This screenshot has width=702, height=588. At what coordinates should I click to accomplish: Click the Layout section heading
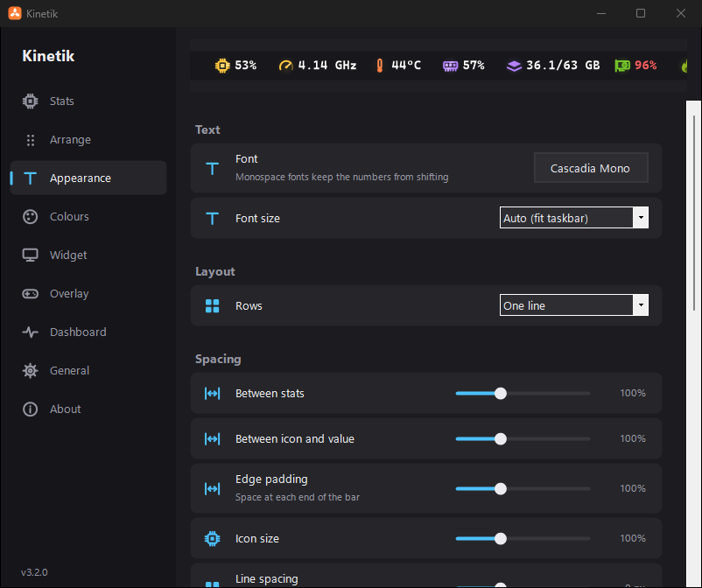pos(215,271)
